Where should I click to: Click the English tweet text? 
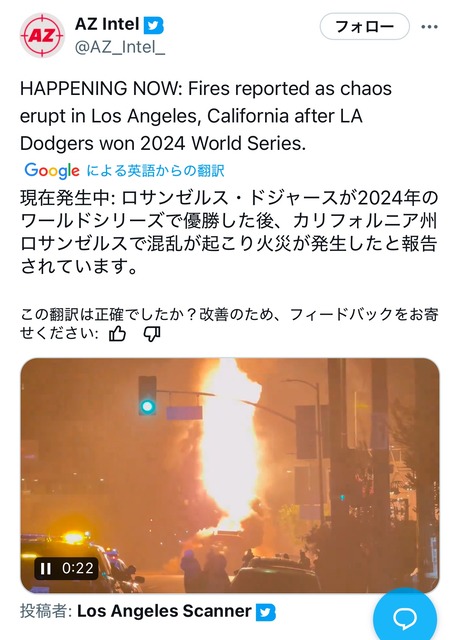tap(206, 116)
